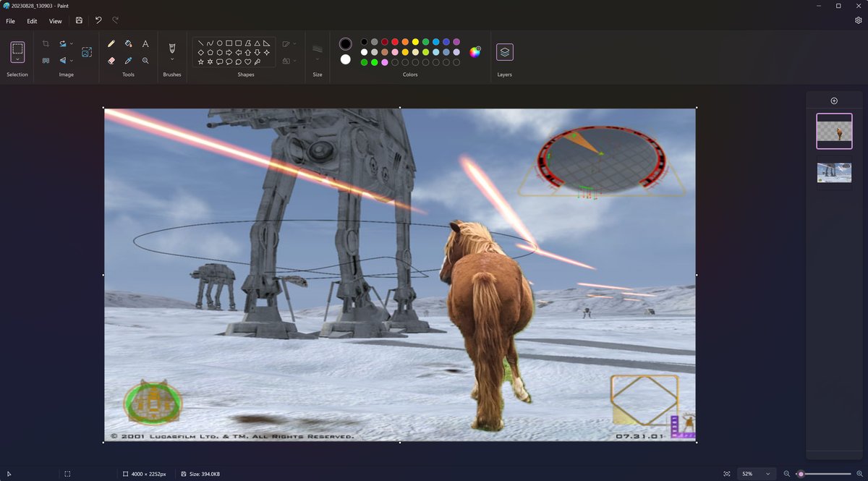Open the View menu
This screenshot has height=481, width=868.
coord(55,21)
